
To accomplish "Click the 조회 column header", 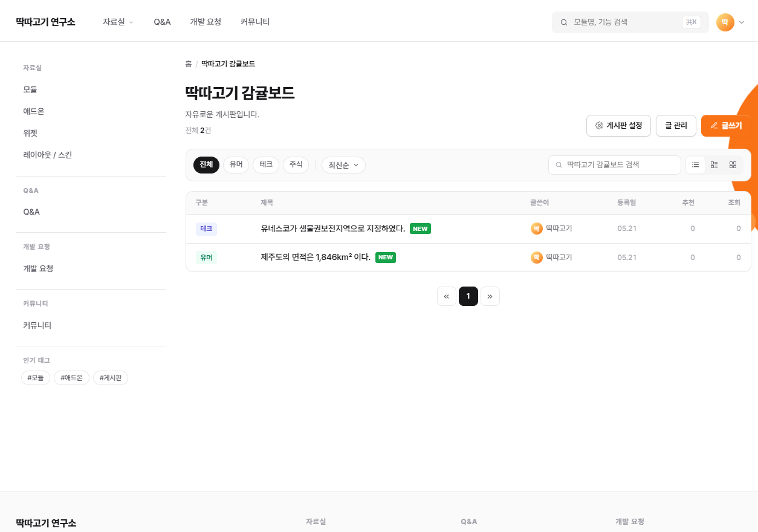I will point(734,203).
